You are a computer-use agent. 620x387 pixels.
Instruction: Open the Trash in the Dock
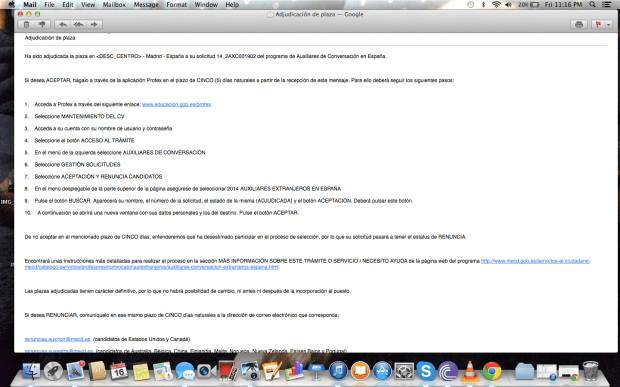[x=590, y=370]
